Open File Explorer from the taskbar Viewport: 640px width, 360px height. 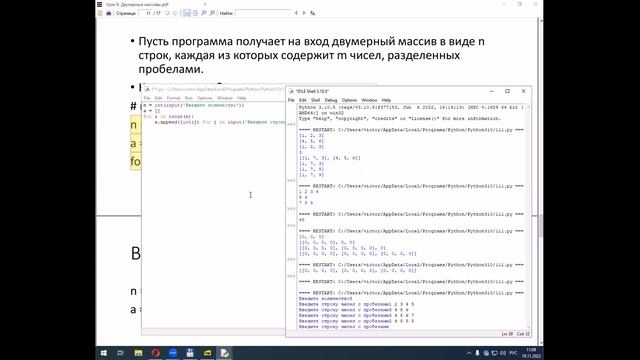point(138,353)
